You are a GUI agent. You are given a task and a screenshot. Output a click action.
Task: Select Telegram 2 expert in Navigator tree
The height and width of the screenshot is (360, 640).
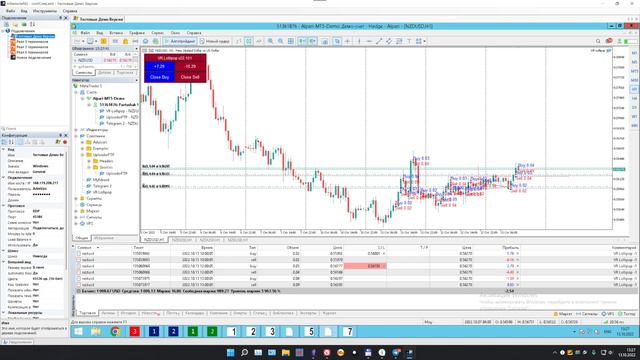[102, 186]
